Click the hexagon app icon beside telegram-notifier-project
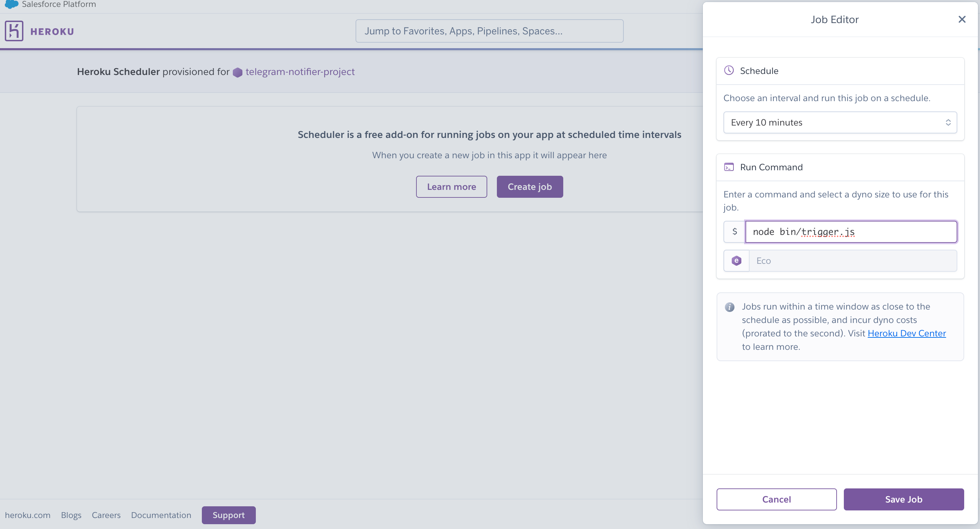This screenshot has height=529, width=980. click(238, 72)
